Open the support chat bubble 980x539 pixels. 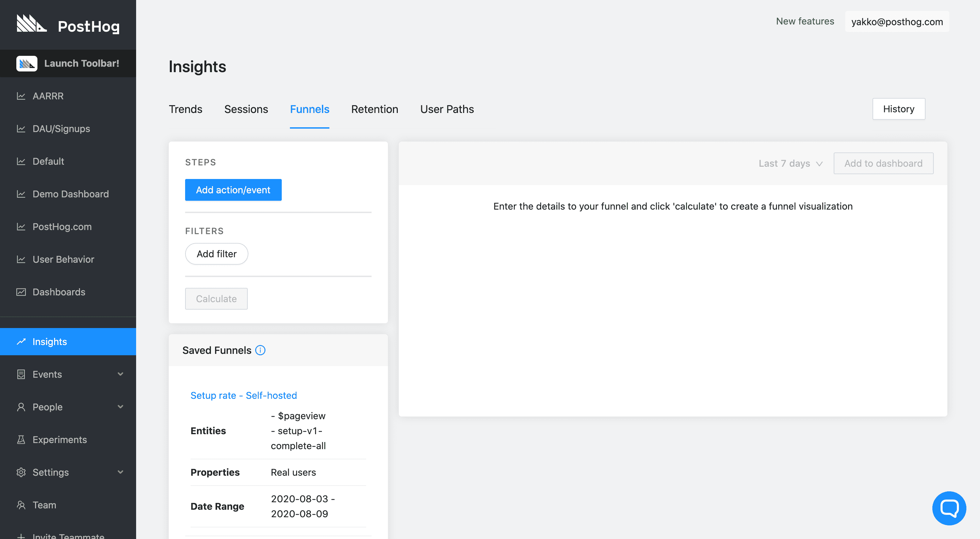[949, 508]
